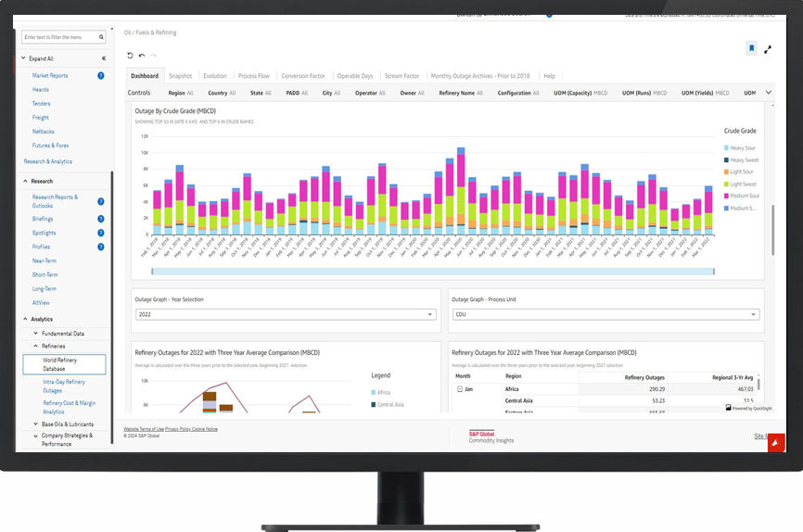Click the date range slider under chart

[x=433, y=272]
